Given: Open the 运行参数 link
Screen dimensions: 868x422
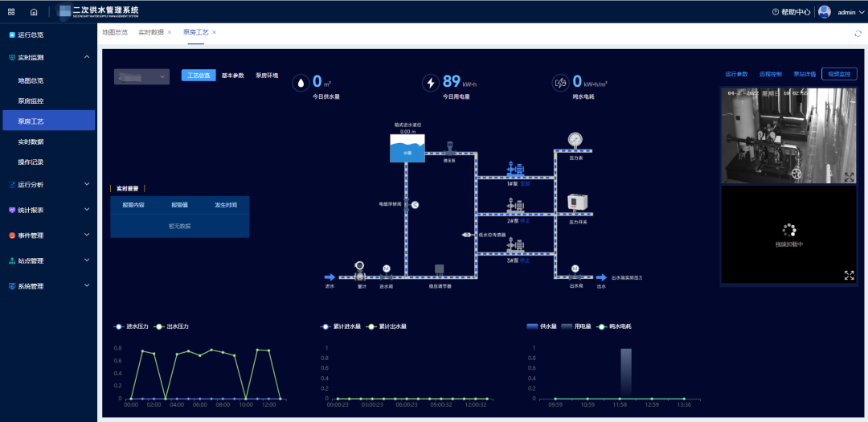Looking at the screenshot, I should point(736,74).
